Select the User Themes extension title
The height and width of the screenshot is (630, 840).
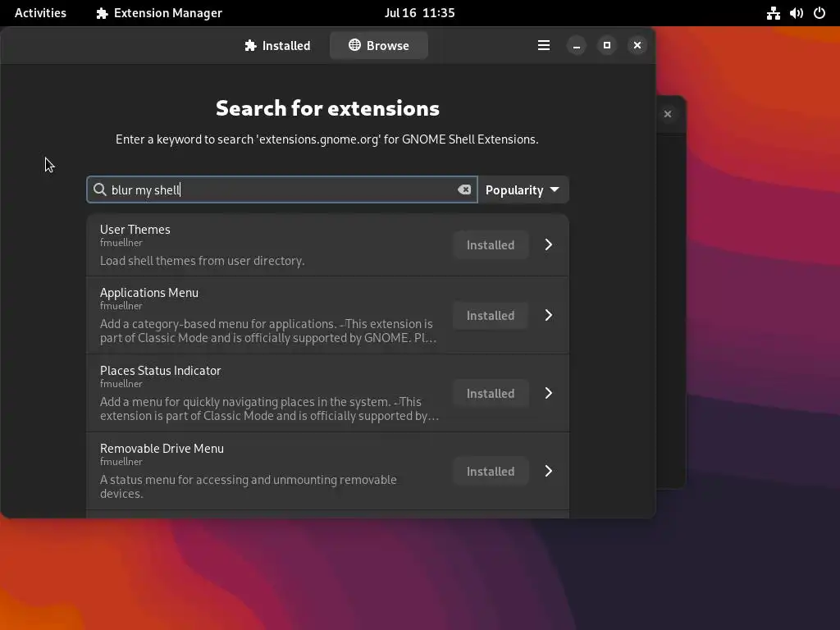[x=135, y=230]
